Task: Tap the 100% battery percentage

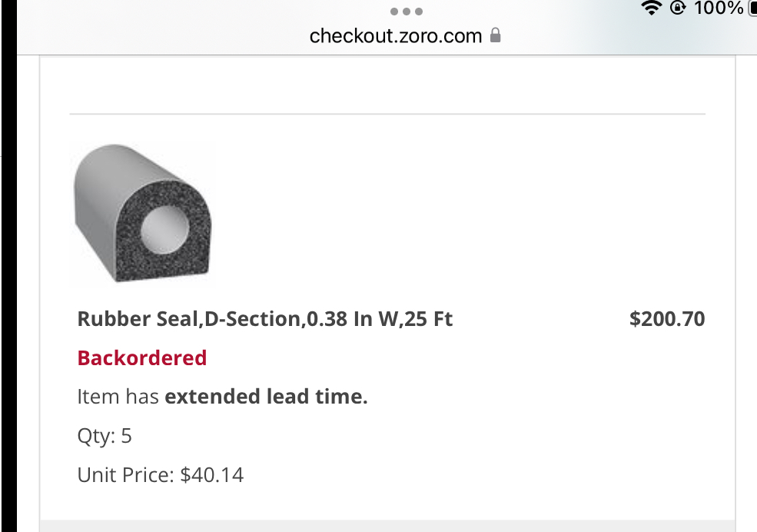Action: coord(719,8)
